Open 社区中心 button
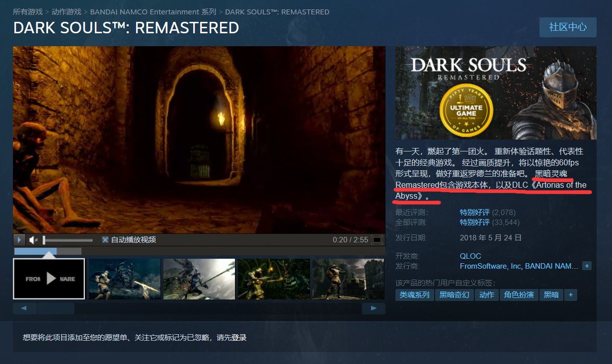The height and width of the screenshot is (364, 612). tap(568, 27)
